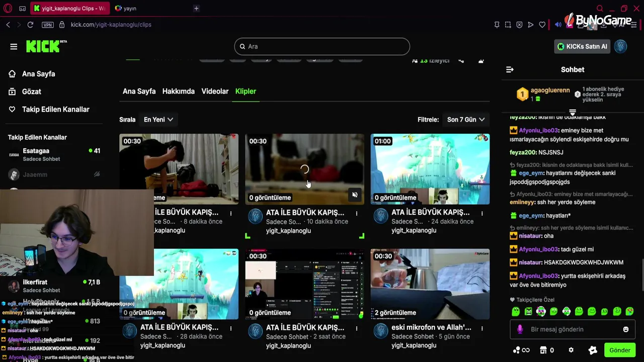Open Gözat in left sidebar
Screen dimensions: 644x362
coord(25,92)
